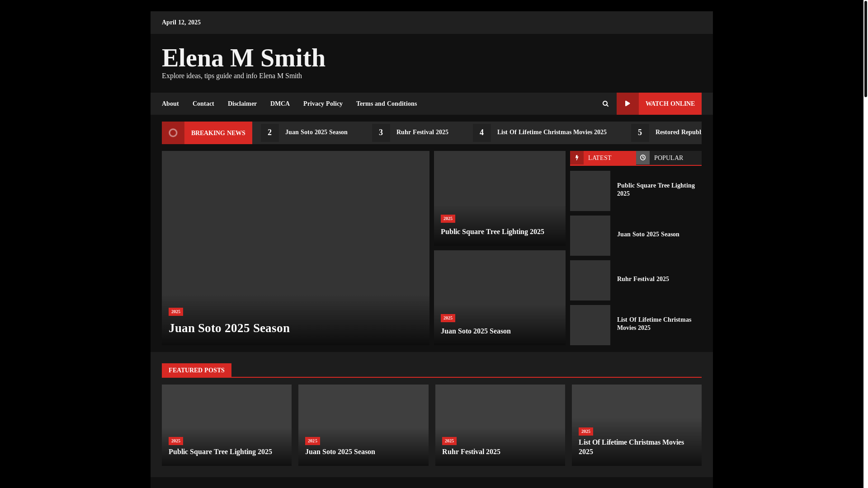868x488 pixels.
Task: Open sidebar 'Juan Soto 2025 Season' link
Action: [648, 235]
